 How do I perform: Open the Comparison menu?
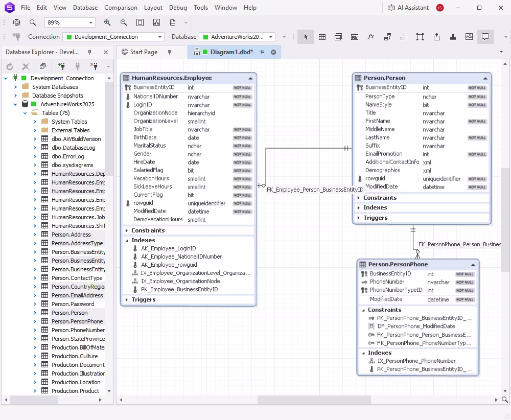click(x=121, y=8)
